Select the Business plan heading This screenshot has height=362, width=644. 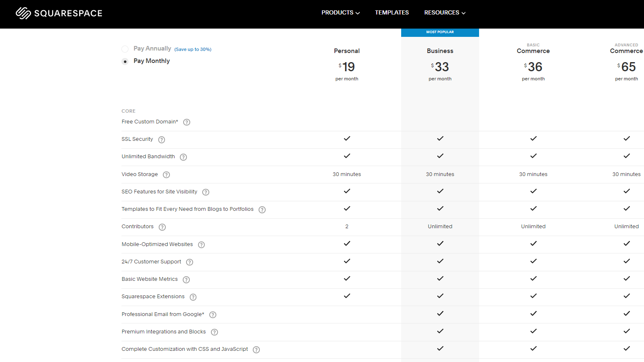point(440,51)
